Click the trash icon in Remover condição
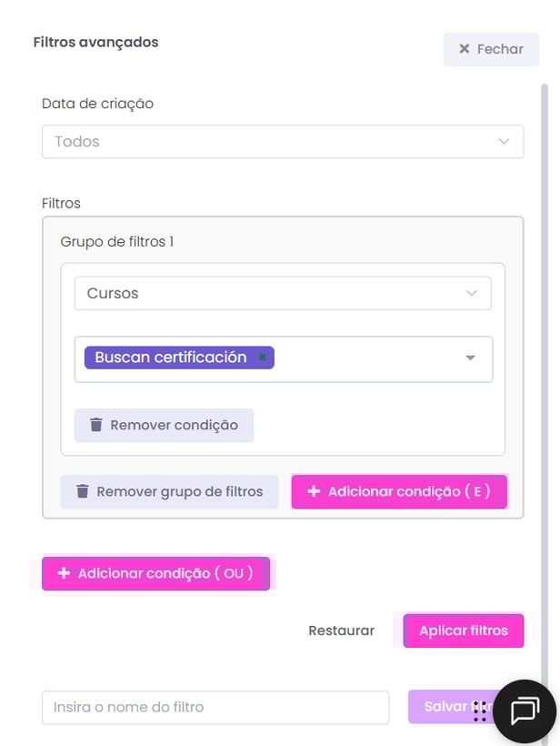The width and height of the screenshot is (560, 746). (x=96, y=424)
